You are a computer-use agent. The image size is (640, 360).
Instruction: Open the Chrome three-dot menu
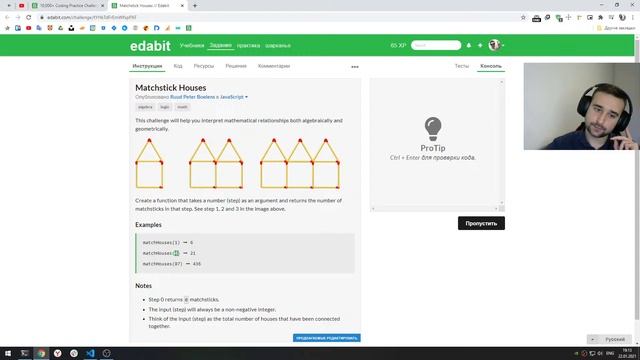coord(633,18)
